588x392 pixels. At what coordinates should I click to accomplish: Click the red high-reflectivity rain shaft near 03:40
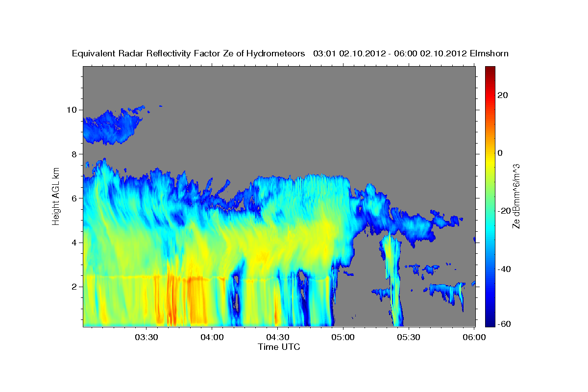tap(171, 299)
